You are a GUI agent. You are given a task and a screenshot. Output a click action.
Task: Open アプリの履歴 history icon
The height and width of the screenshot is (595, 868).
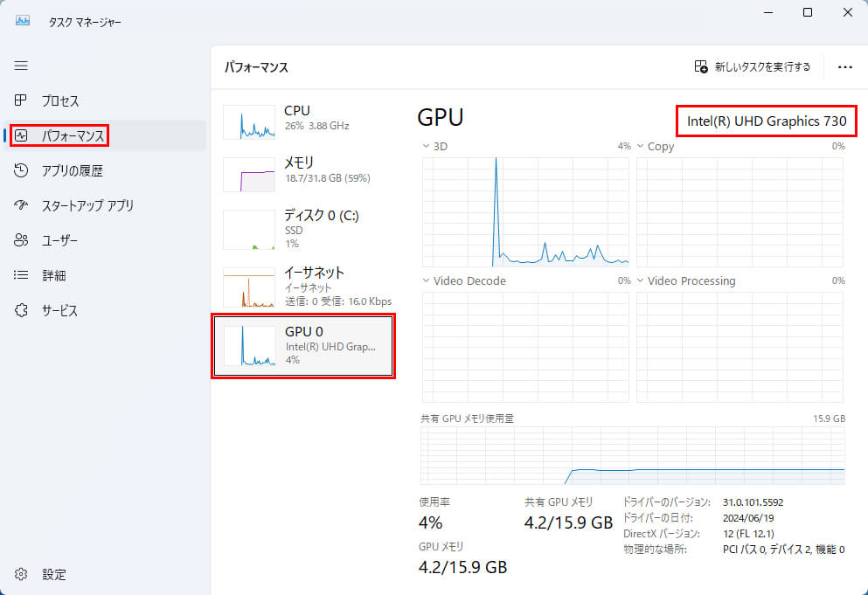[22, 170]
